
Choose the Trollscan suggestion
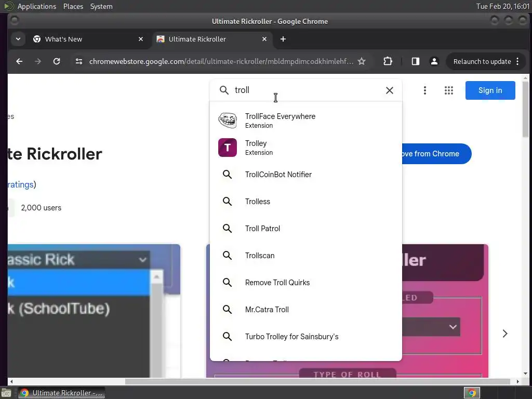pos(306,256)
